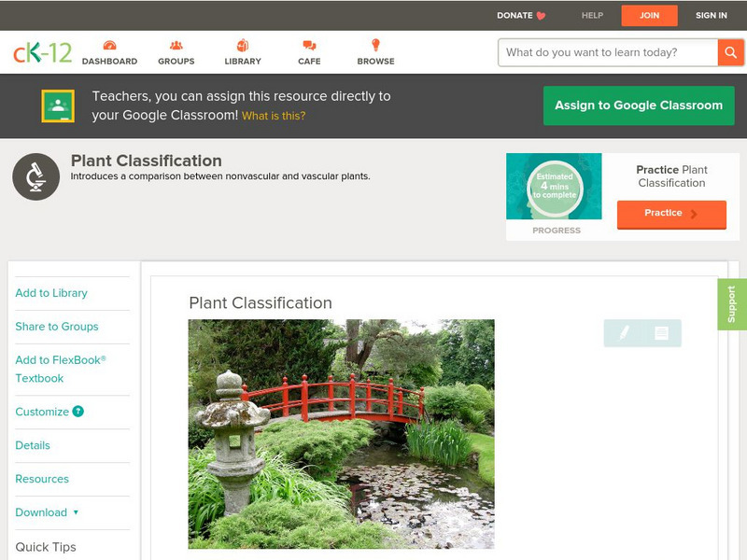Focus the 'What do you want to learn today?' search field
Screen dimensions: 747x560
click(608, 52)
